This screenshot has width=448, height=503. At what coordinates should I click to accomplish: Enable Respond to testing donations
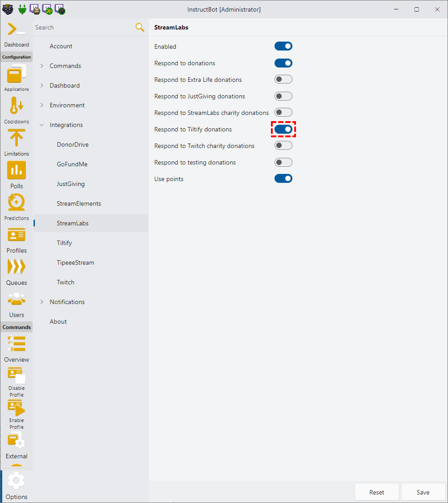pos(283,162)
